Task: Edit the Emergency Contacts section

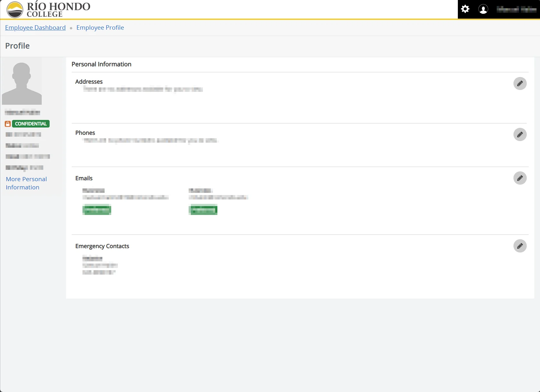Action: [520, 246]
